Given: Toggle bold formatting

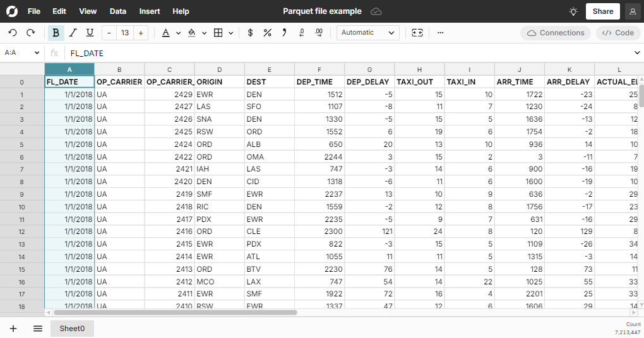Looking at the screenshot, I should tap(56, 33).
